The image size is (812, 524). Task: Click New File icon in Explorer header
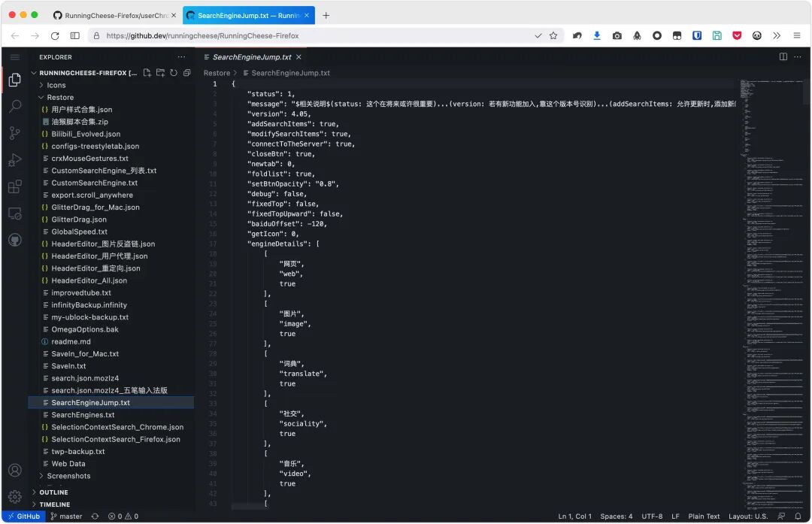[147, 73]
